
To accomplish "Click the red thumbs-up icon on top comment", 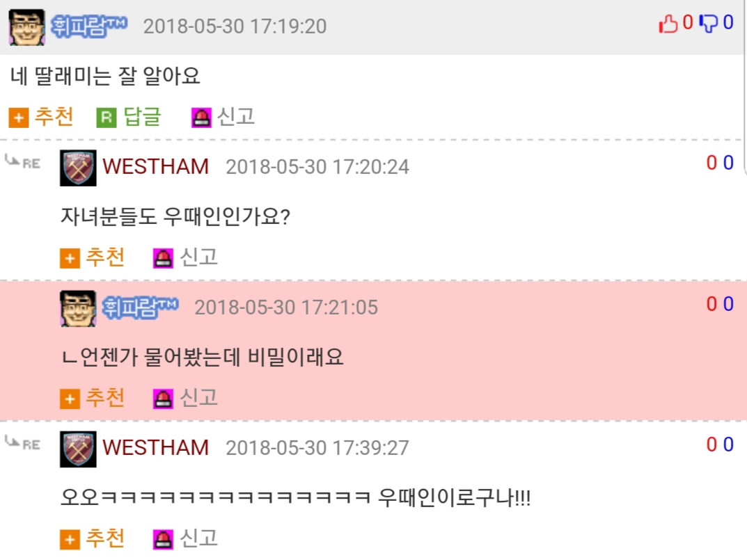I will (x=668, y=23).
